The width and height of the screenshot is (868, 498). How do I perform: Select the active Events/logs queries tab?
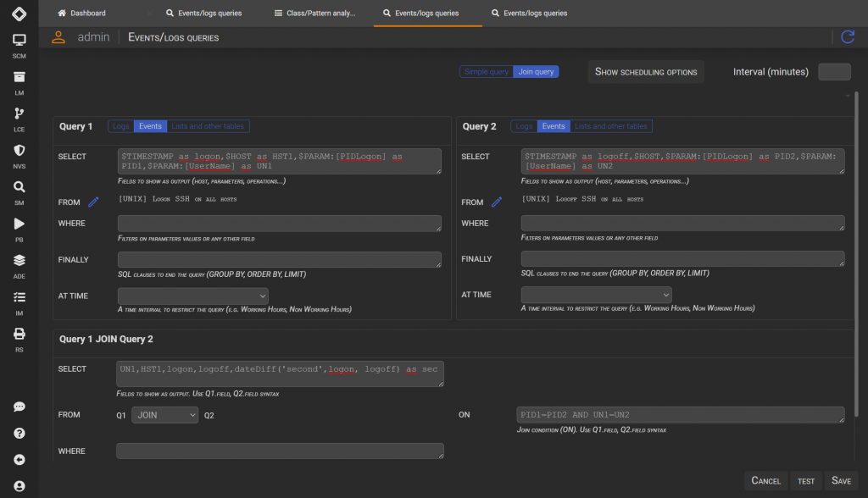[427, 14]
